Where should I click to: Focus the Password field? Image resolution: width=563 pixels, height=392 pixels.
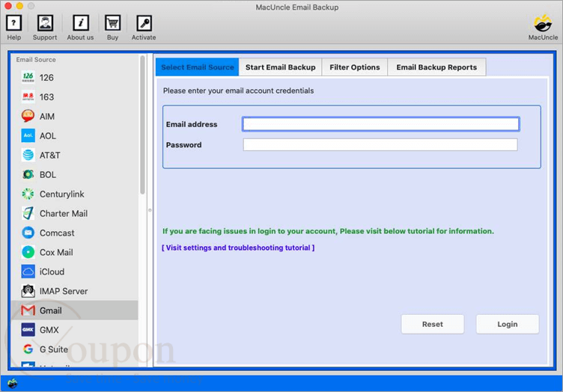tap(380, 144)
